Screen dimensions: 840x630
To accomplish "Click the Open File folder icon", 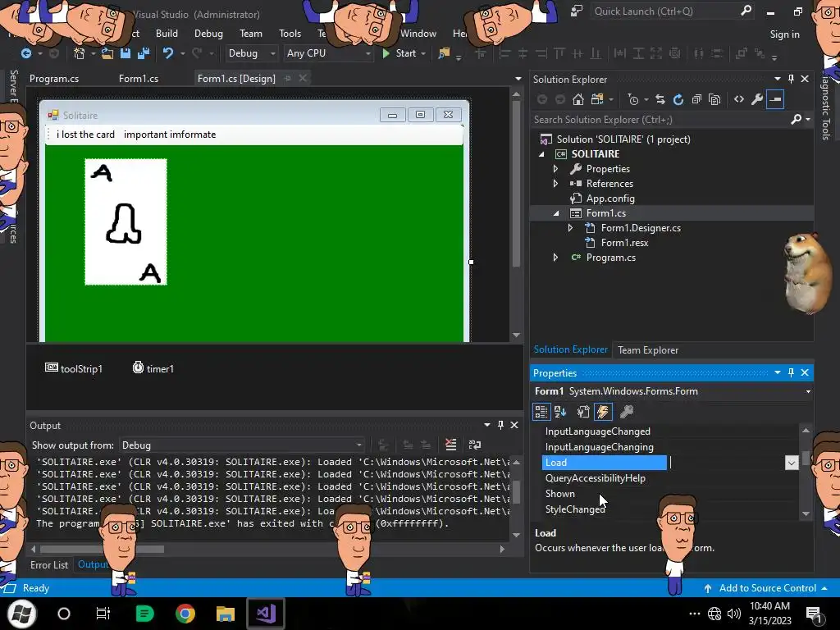I will tap(107, 53).
